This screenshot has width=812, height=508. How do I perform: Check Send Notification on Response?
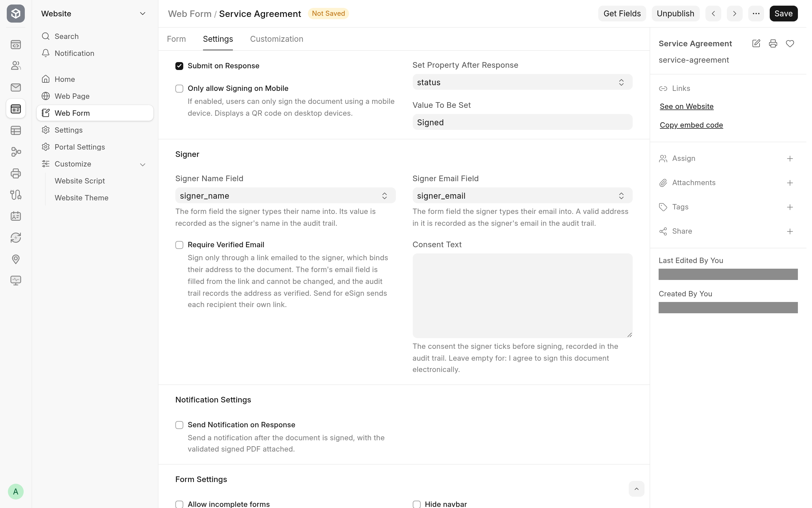pyautogui.click(x=179, y=425)
